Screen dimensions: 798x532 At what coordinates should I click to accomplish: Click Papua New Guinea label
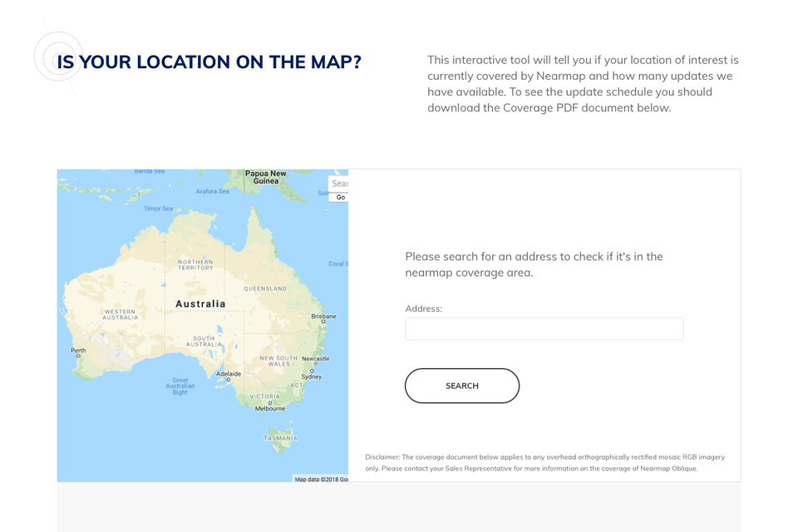266,177
